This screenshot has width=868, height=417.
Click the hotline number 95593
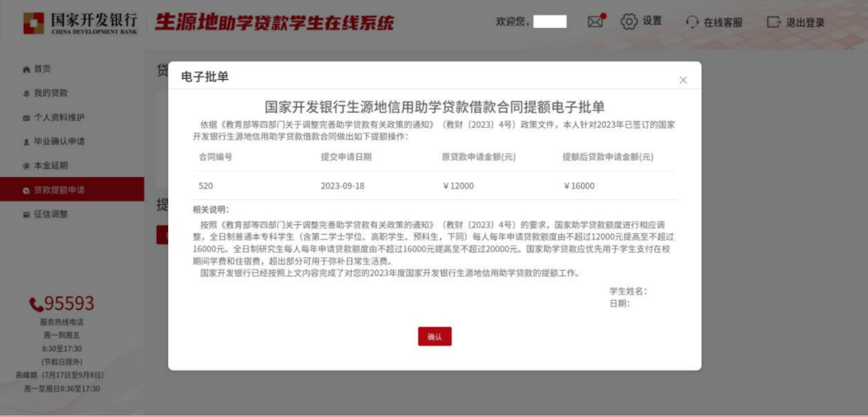click(x=70, y=304)
